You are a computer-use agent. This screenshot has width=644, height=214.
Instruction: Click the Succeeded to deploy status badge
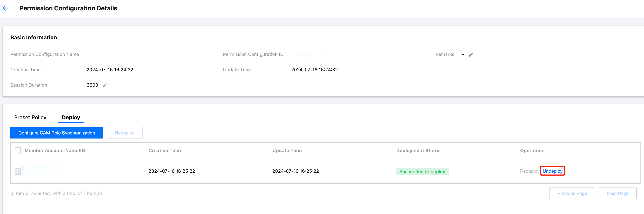coord(422,172)
